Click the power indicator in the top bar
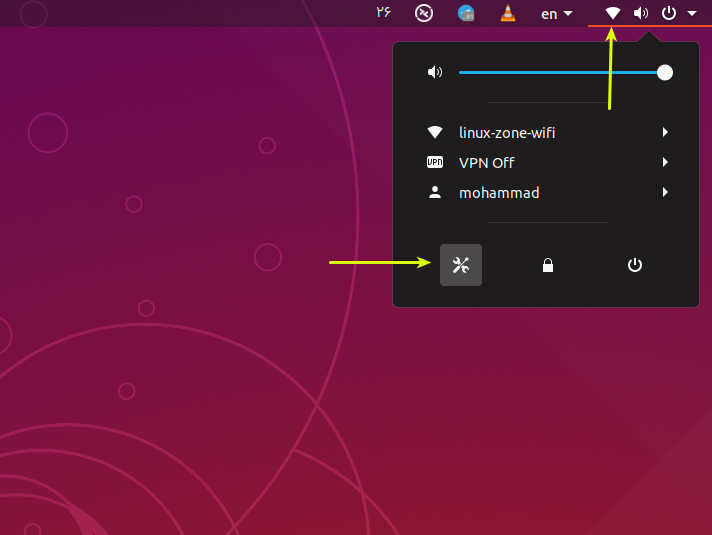Image resolution: width=712 pixels, height=535 pixels. [x=668, y=13]
